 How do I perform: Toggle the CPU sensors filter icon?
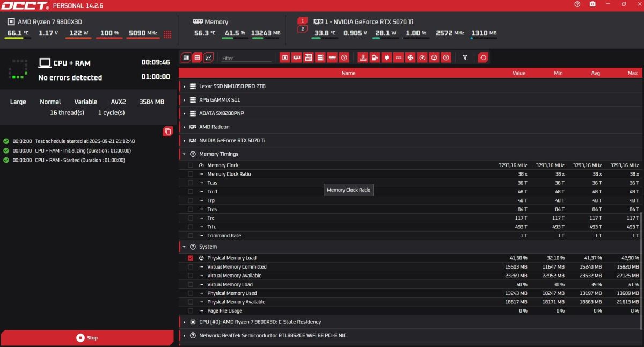285,57
